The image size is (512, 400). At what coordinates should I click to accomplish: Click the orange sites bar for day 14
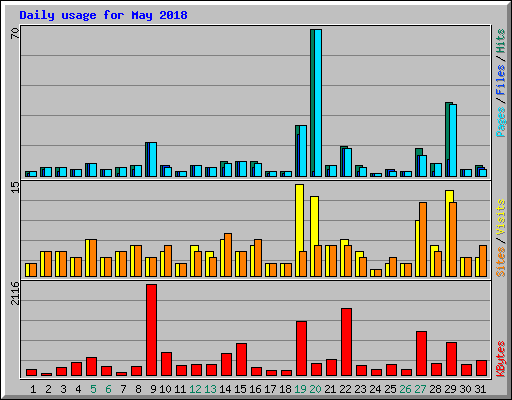(x=228, y=255)
